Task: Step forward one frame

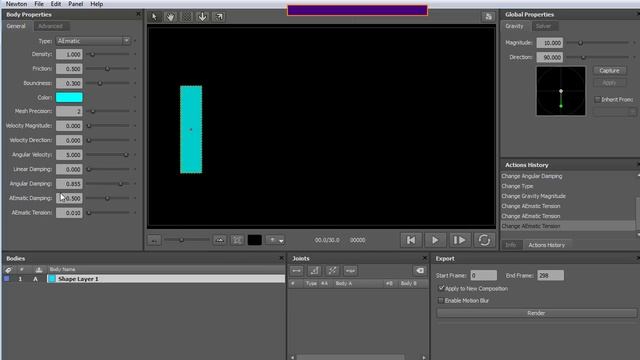Action: [x=459, y=240]
